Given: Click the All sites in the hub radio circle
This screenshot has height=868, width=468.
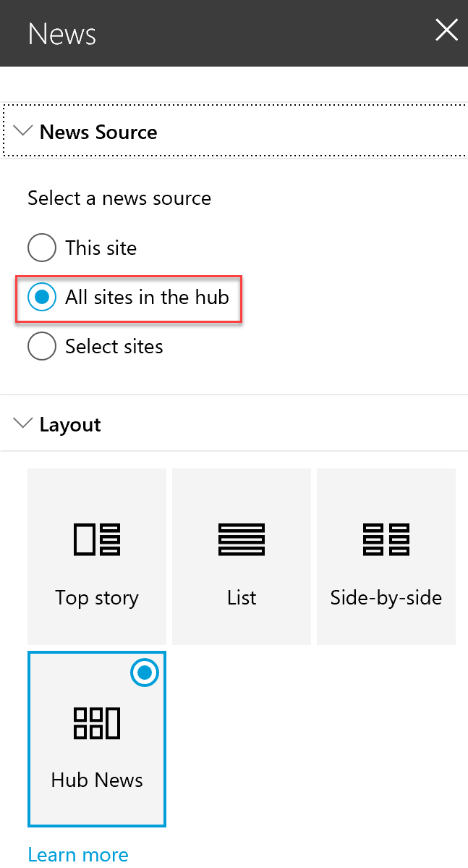Looking at the screenshot, I should coord(42,298).
